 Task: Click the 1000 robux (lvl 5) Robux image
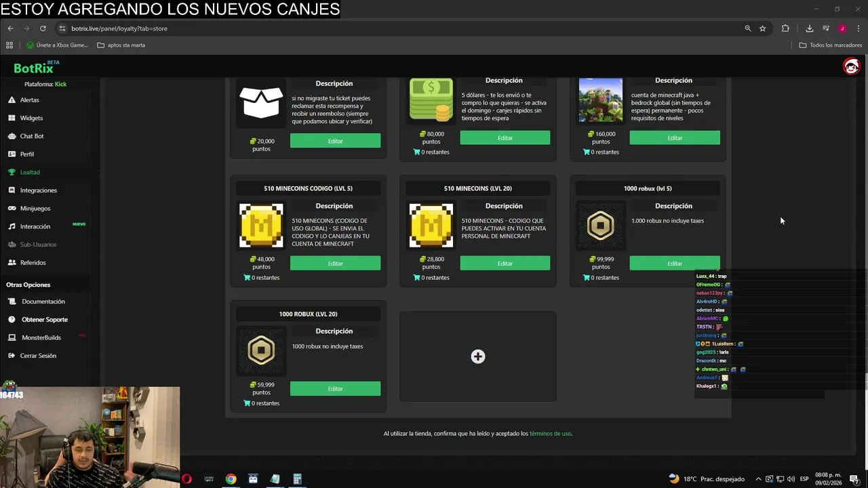tap(600, 226)
